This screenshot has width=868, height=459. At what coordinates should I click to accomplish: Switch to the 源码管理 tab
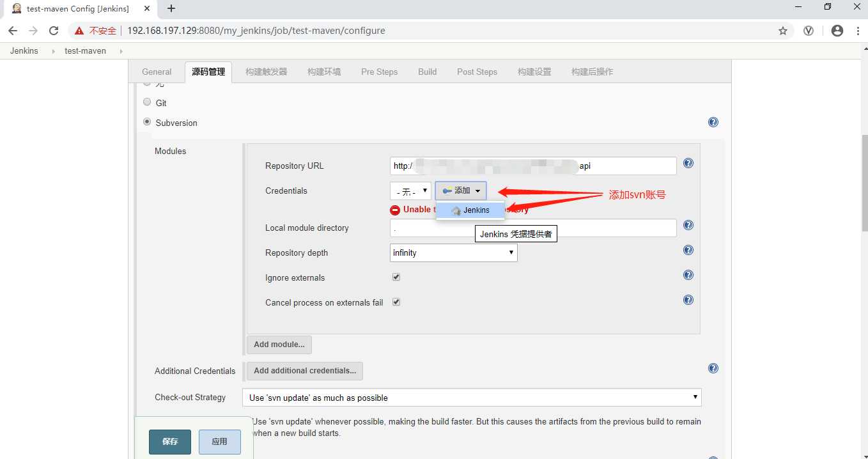(x=208, y=72)
